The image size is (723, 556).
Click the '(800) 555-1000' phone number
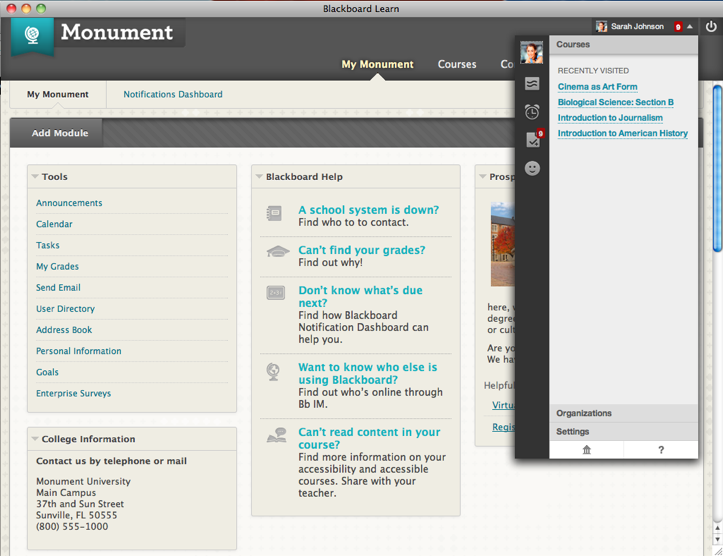coord(72,526)
